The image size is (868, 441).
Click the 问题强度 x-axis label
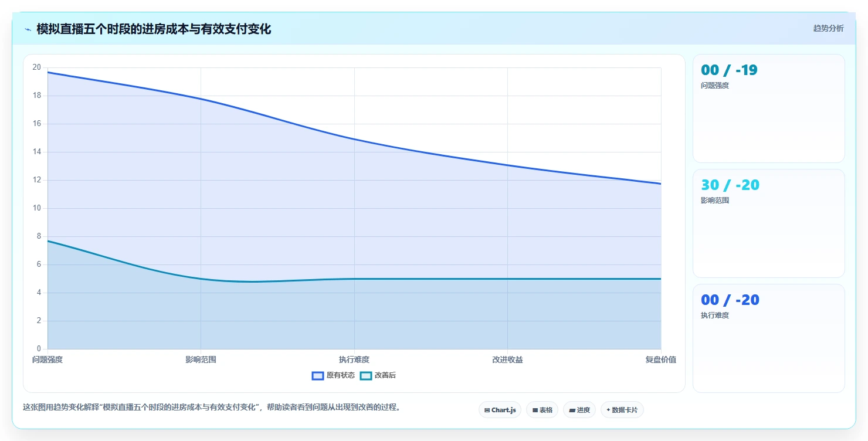48,359
